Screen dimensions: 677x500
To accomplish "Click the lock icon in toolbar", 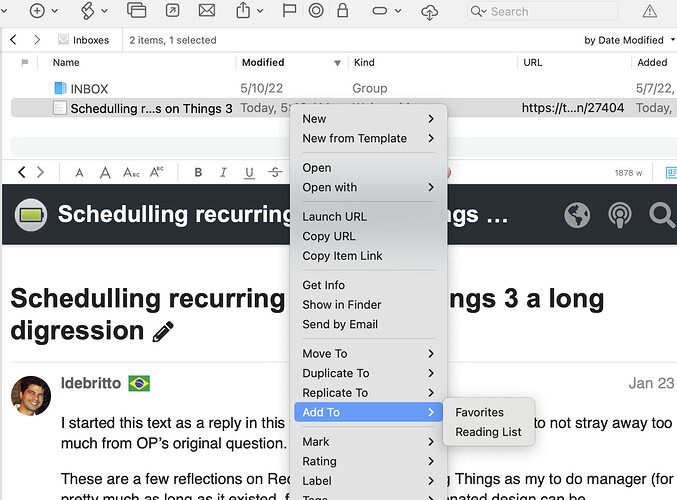I will click(343, 11).
